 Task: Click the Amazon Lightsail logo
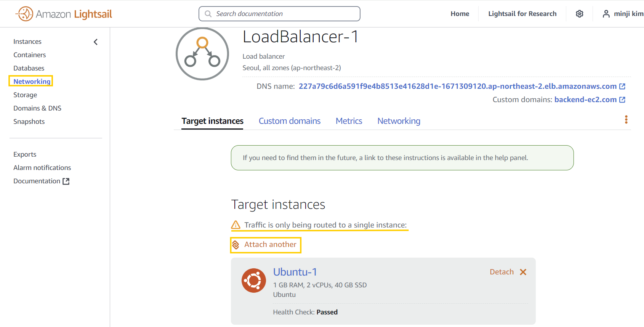(x=64, y=14)
